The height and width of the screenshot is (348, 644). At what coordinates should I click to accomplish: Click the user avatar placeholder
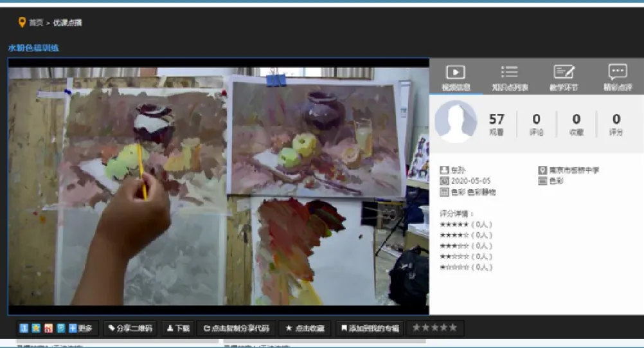[x=456, y=122]
